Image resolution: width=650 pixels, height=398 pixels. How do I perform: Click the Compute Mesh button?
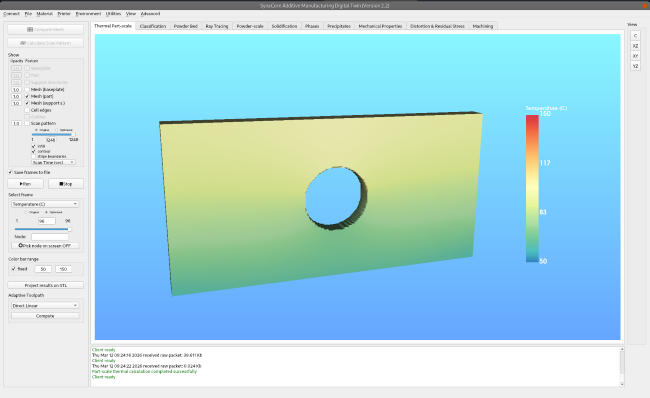(x=46, y=29)
